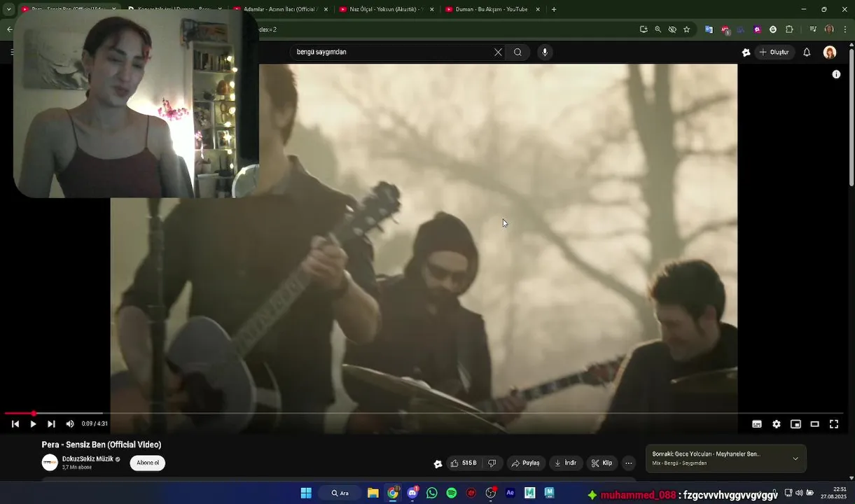Image resolution: width=855 pixels, height=504 pixels.
Task: Open the Chrome profile avatar
Action: click(x=829, y=29)
